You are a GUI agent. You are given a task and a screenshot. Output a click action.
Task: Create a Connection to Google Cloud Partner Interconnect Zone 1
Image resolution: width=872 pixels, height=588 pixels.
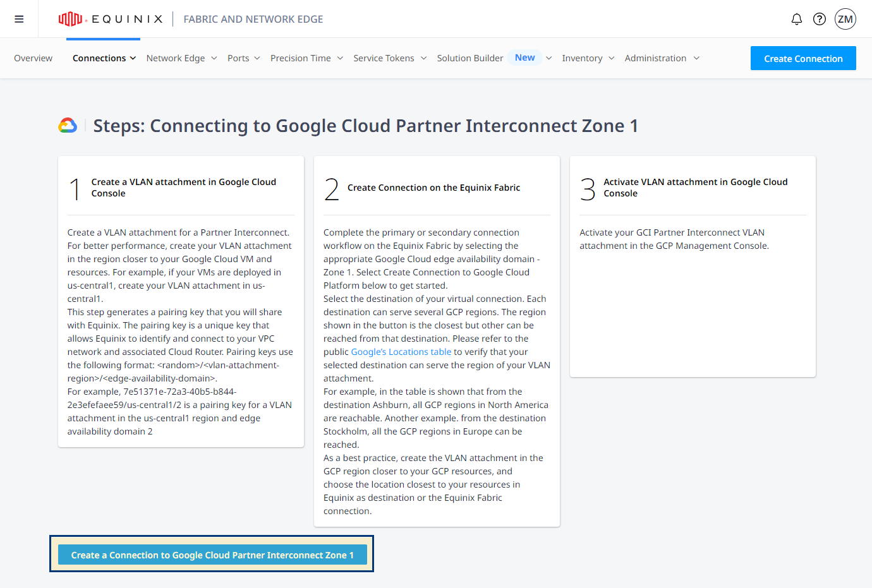tap(212, 555)
